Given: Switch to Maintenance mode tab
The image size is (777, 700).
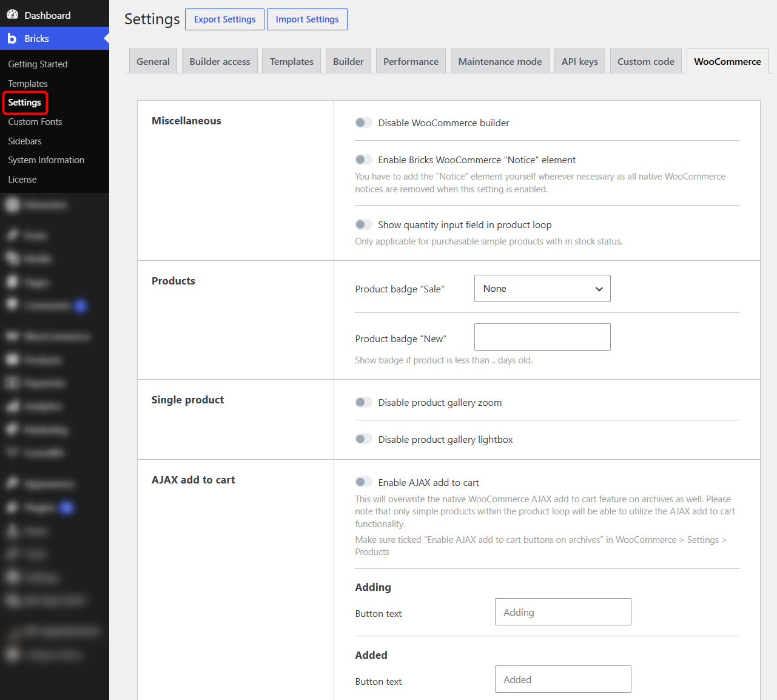Looking at the screenshot, I should [x=500, y=61].
